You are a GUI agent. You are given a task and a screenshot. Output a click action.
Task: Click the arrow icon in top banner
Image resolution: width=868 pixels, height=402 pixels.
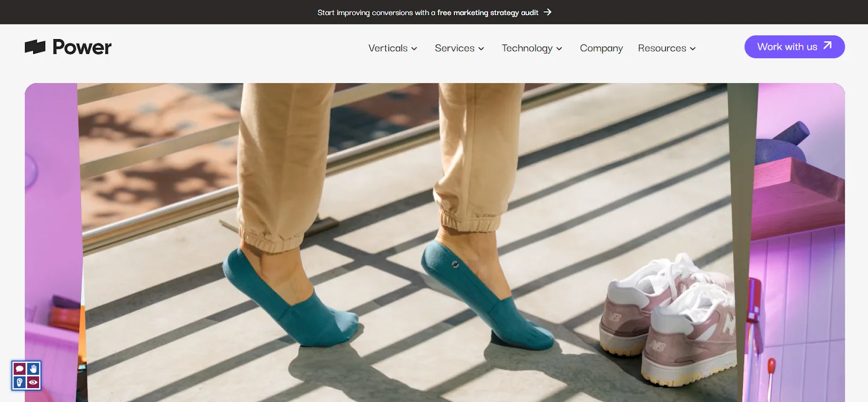(x=547, y=12)
